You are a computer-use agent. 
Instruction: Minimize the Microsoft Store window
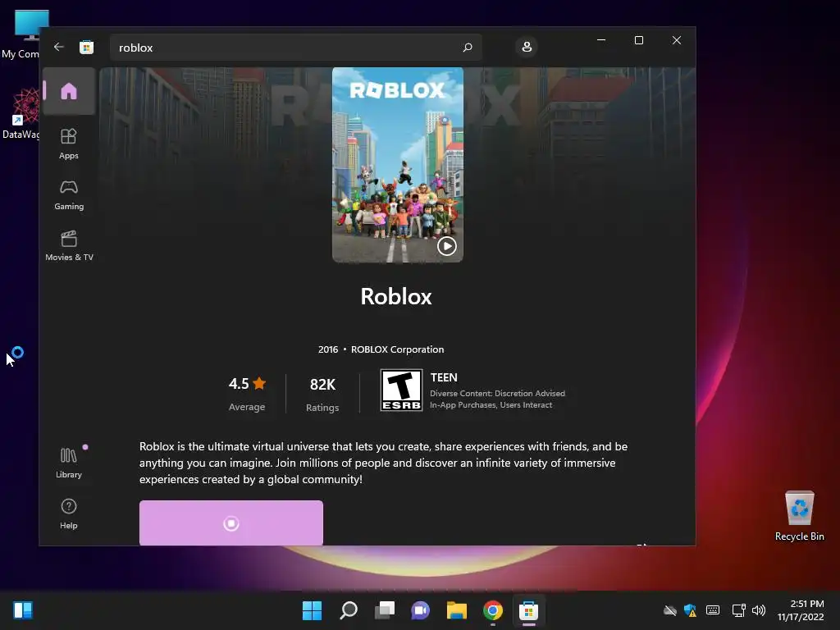tap(601, 40)
